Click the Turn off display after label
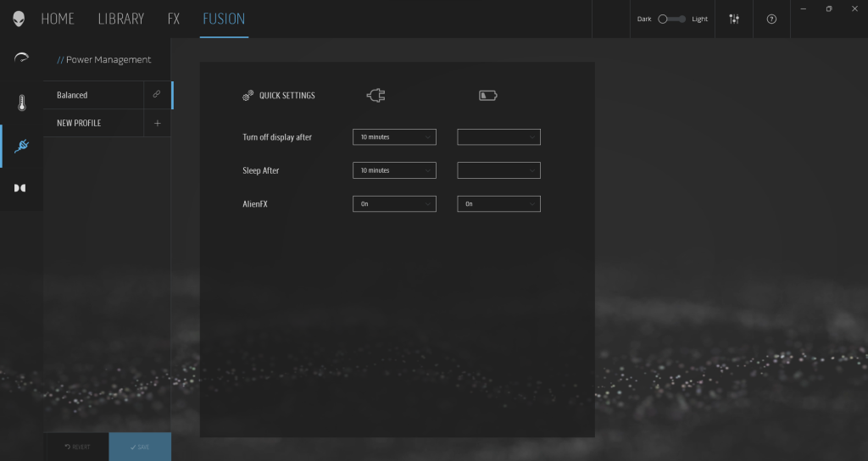 pos(277,137)
